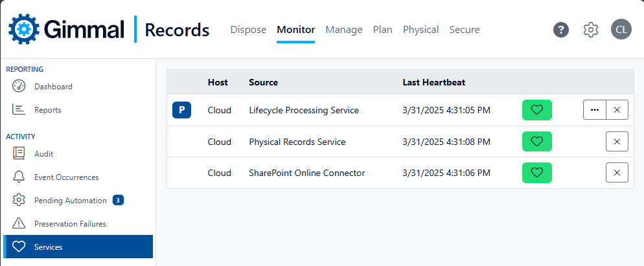Click the help question mark icon

[x=561, y=30]
